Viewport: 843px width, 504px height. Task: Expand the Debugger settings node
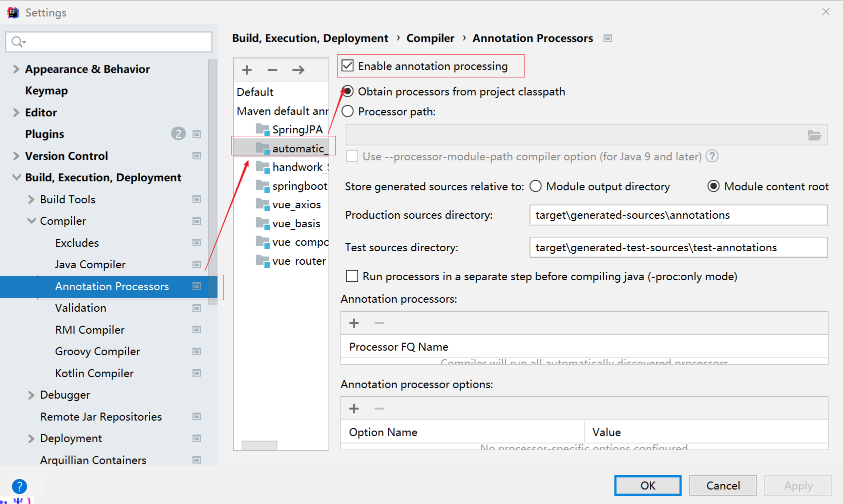(31, 395)
